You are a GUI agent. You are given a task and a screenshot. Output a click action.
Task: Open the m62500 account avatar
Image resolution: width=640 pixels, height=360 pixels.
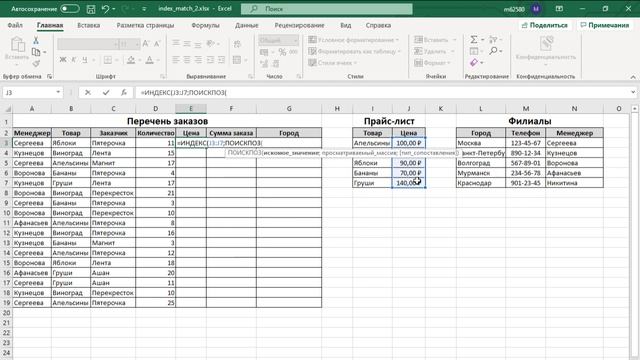(x=536, y=9)
